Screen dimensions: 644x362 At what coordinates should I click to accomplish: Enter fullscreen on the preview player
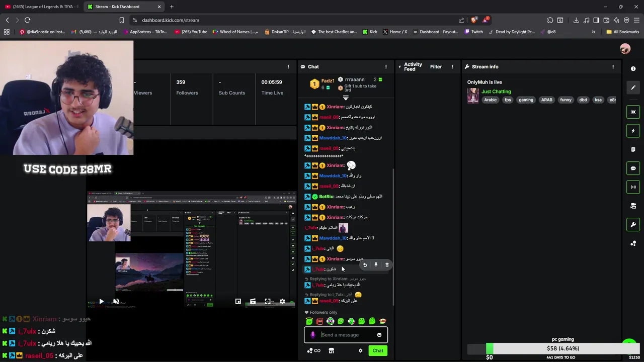pyautogui.click(x=268, y=302)
